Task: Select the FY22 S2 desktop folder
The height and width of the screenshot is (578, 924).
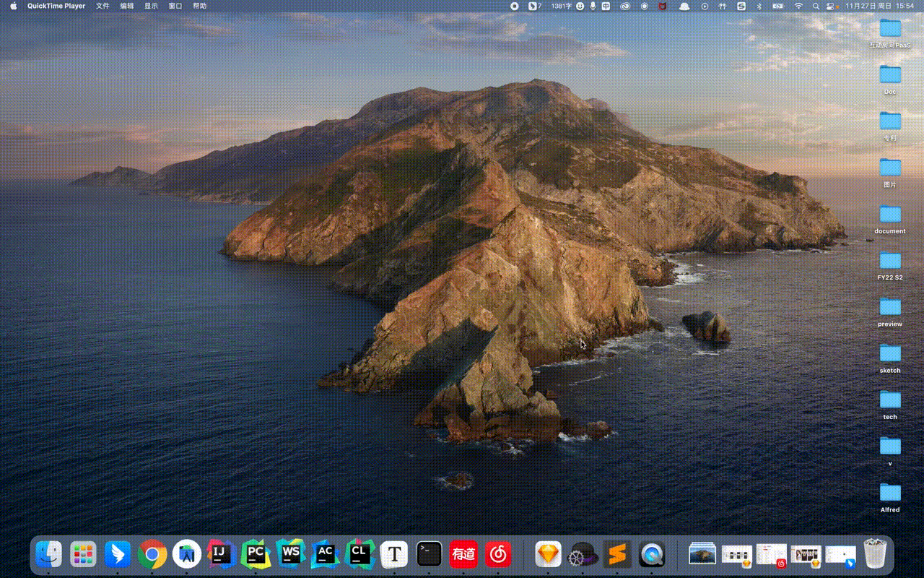Action: [890, 266]
